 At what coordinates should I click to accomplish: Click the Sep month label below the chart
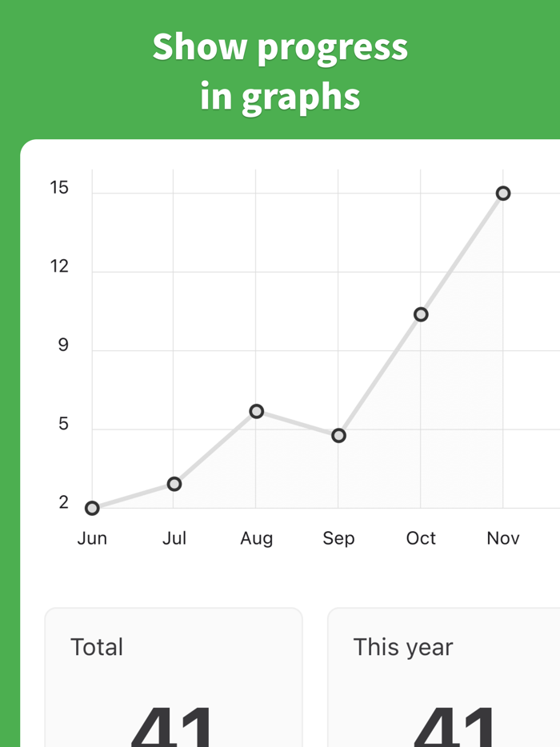tap(338, 538)
